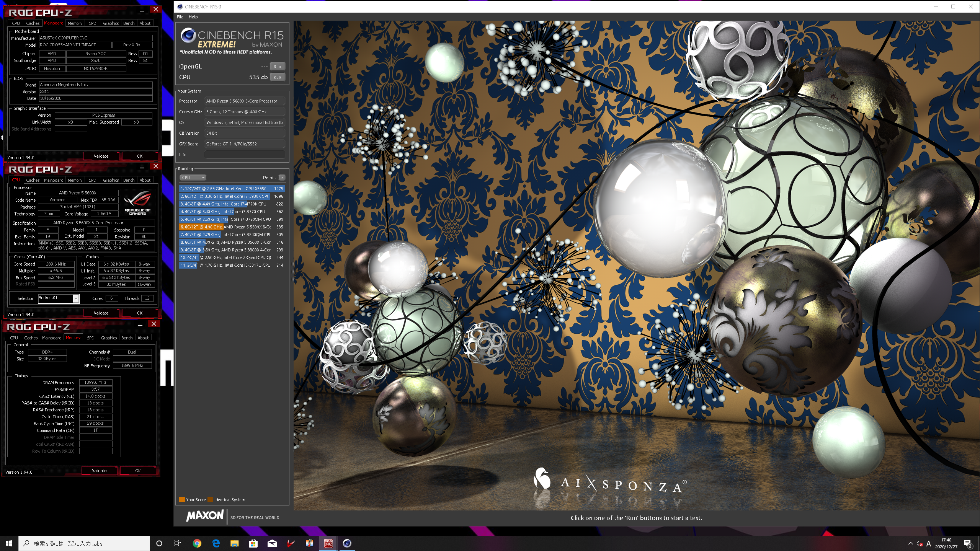Open SPD tab in Memory CPU-Z window
980x551 pixels.
(90, 338)
